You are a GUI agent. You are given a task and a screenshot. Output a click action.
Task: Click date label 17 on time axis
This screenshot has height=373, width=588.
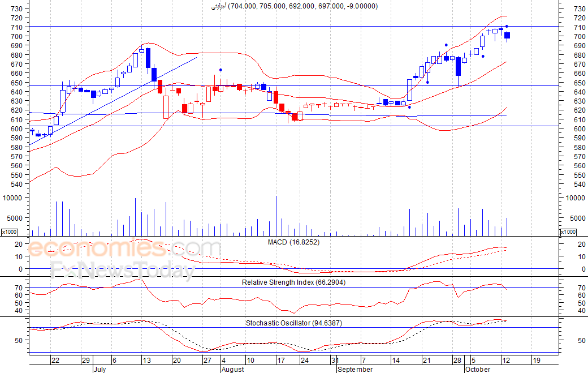click(x=281, y=360)
